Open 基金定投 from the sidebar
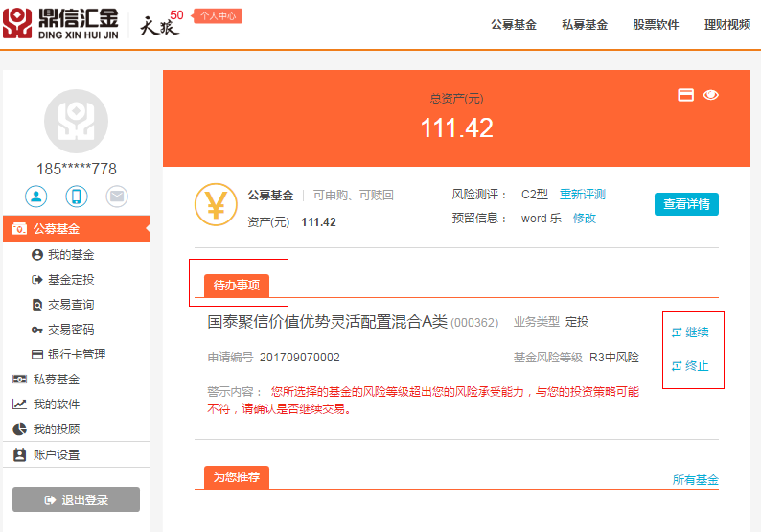Viewport: 761px width, 532px height. coord(70,280)
